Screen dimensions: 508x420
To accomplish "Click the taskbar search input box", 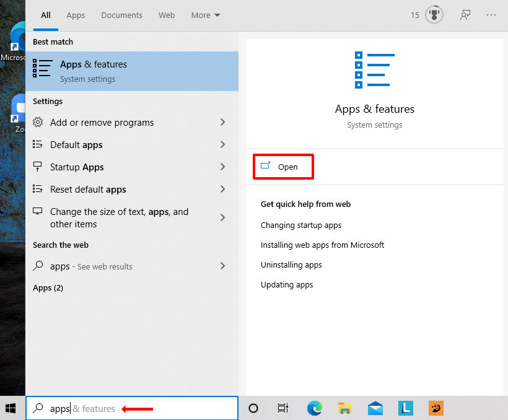I will click(131, 408).
